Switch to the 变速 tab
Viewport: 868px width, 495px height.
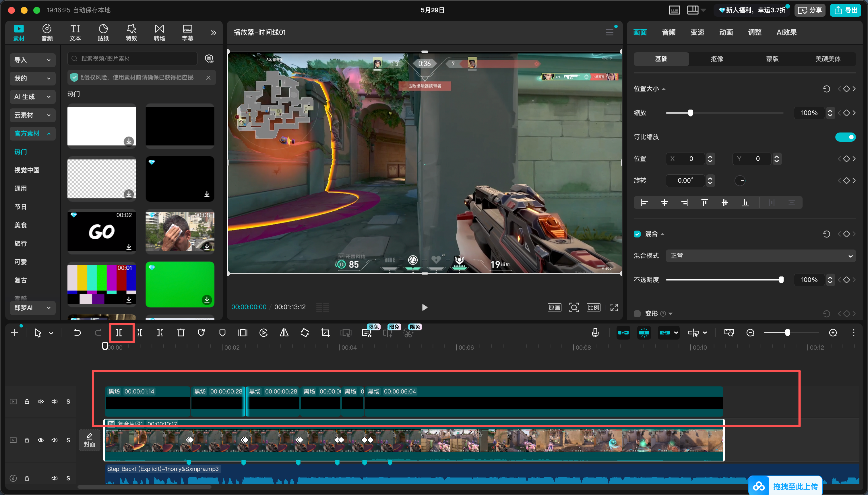[x=697, y=32]
